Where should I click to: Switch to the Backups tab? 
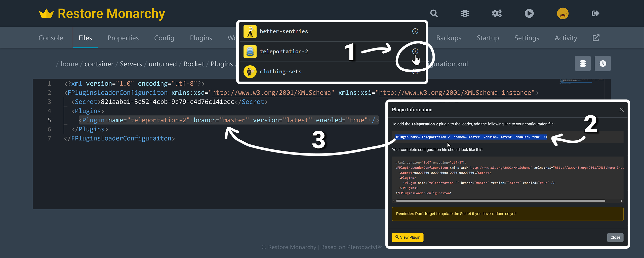point(449,38)
